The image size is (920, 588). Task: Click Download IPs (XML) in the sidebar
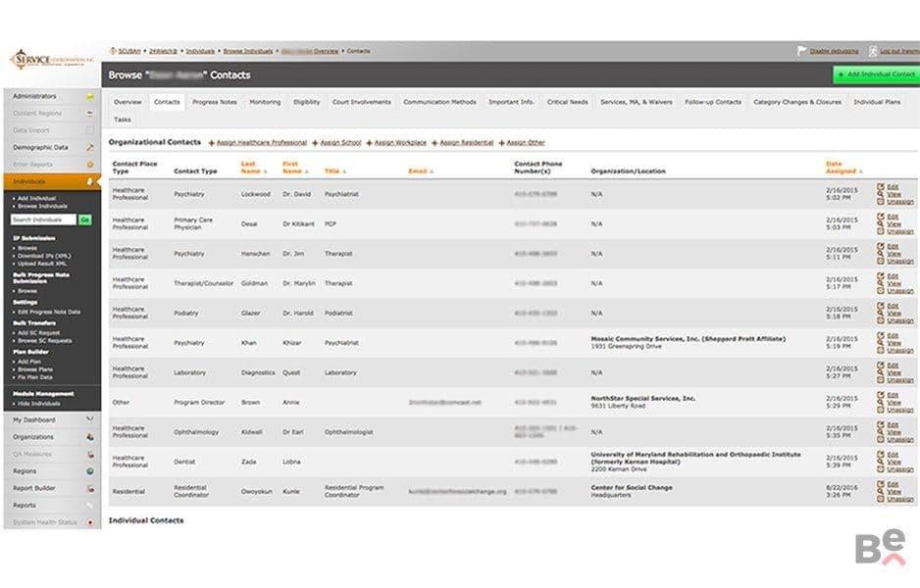click(x=44, y=256)
